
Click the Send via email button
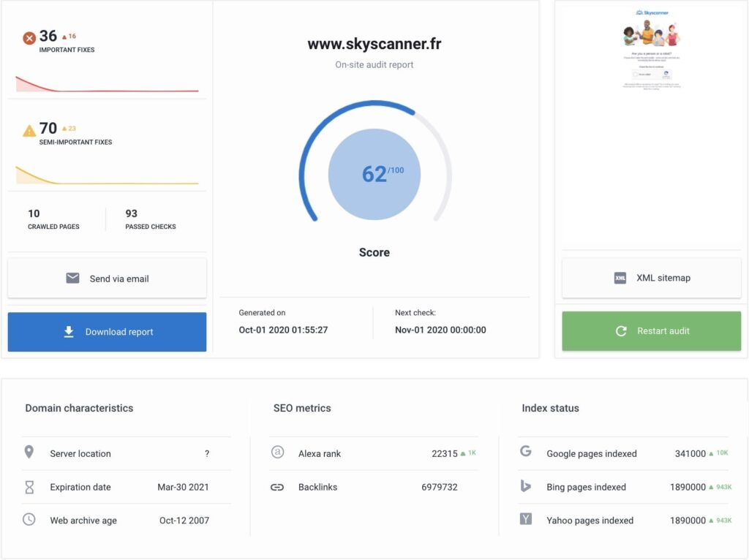coord(107,279)
